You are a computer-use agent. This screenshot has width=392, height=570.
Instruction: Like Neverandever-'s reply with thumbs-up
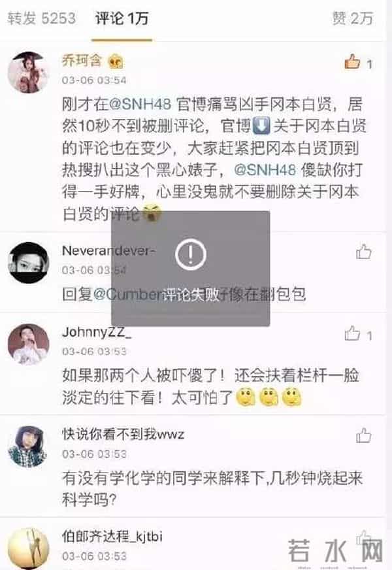coord(364,252)
